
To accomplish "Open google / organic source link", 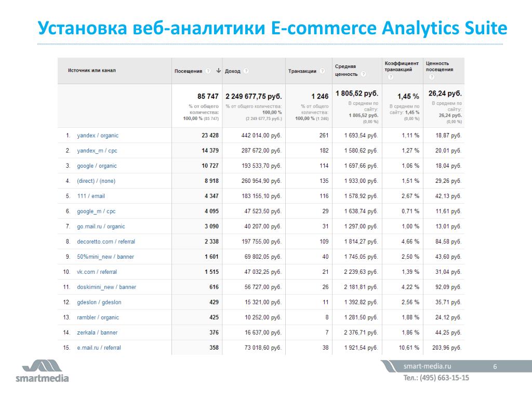I will pos(97,166).
